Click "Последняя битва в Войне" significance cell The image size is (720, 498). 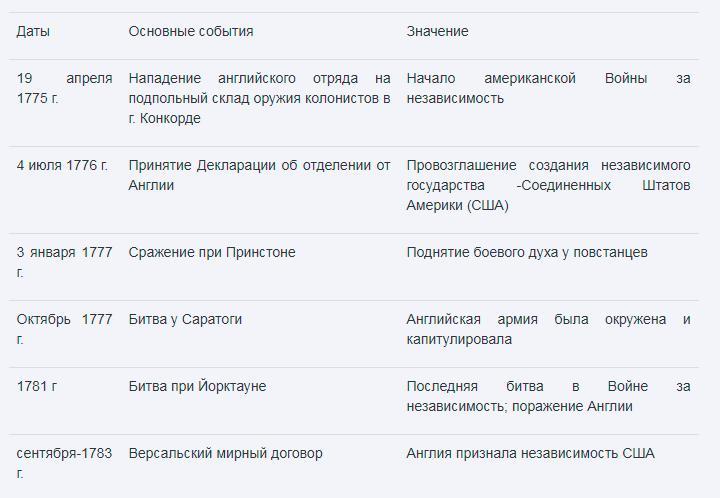pos(548,396)
